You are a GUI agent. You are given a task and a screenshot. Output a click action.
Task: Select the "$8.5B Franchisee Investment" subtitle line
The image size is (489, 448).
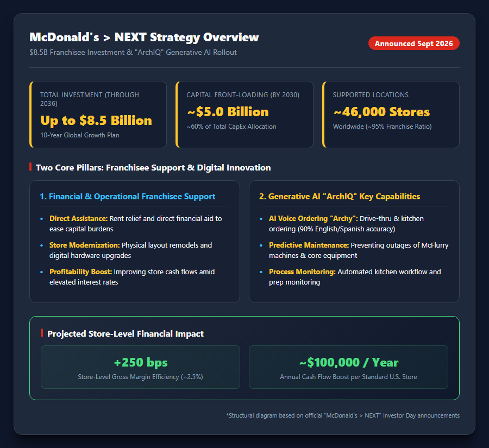[133, 52]
